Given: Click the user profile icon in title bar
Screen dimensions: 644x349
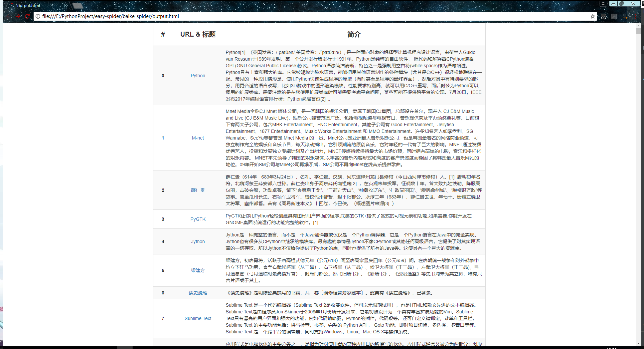Looking at the screenshot, I should (x=603, y=3).
